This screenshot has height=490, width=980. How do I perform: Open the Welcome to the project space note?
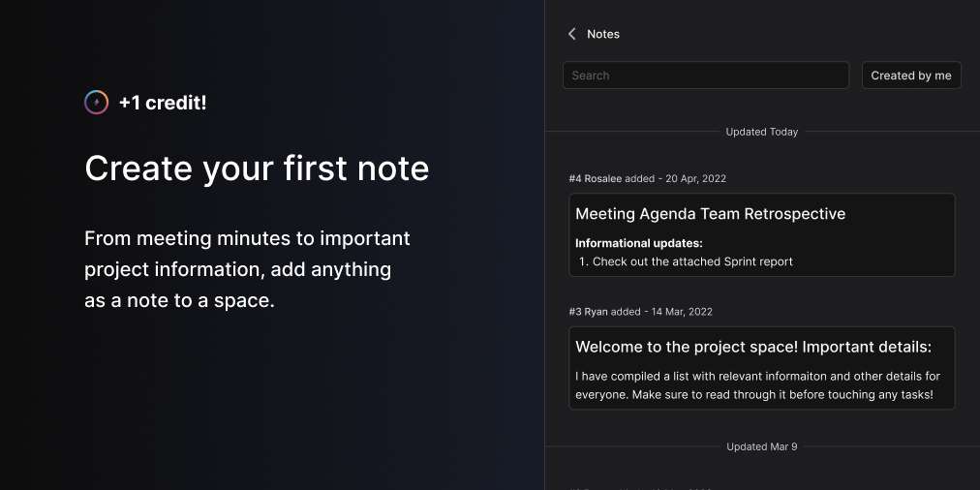click(752, 347)
